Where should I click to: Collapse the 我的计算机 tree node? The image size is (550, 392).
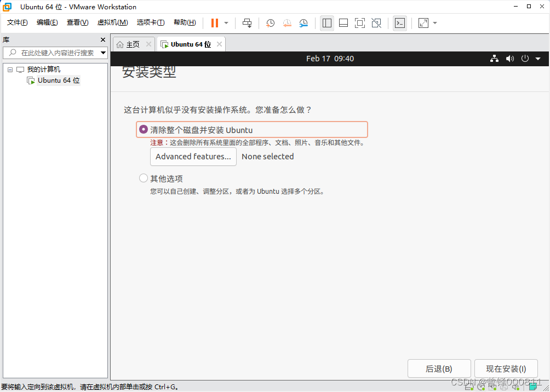pyautogui.click(x=10, y=70)
